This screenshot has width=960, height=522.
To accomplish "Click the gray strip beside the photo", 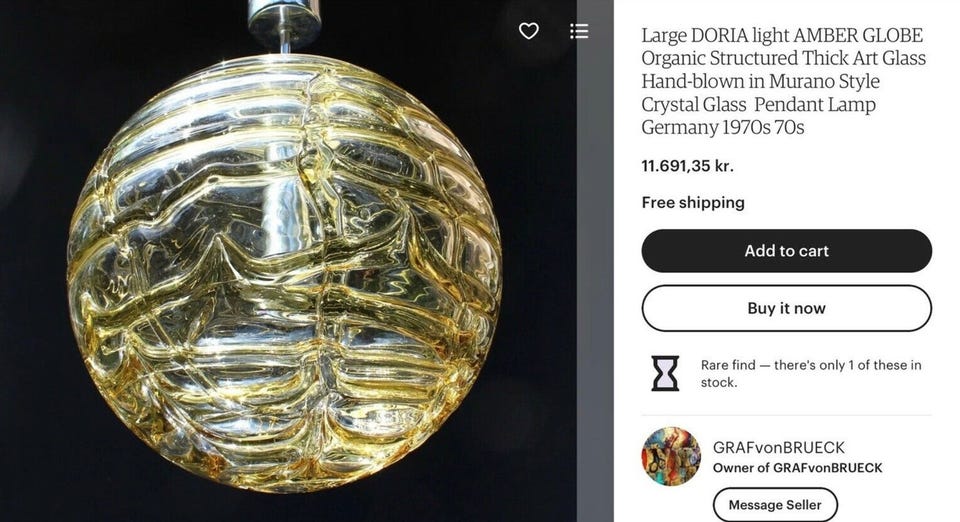I will (x=594, y=261).
